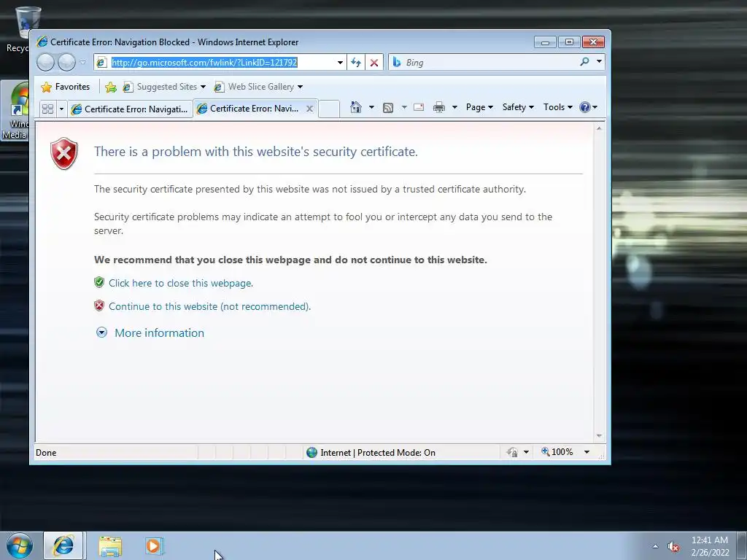Click the Stop loading red X icon
Viewport: 747px width, 560px height.
point(374,63)
